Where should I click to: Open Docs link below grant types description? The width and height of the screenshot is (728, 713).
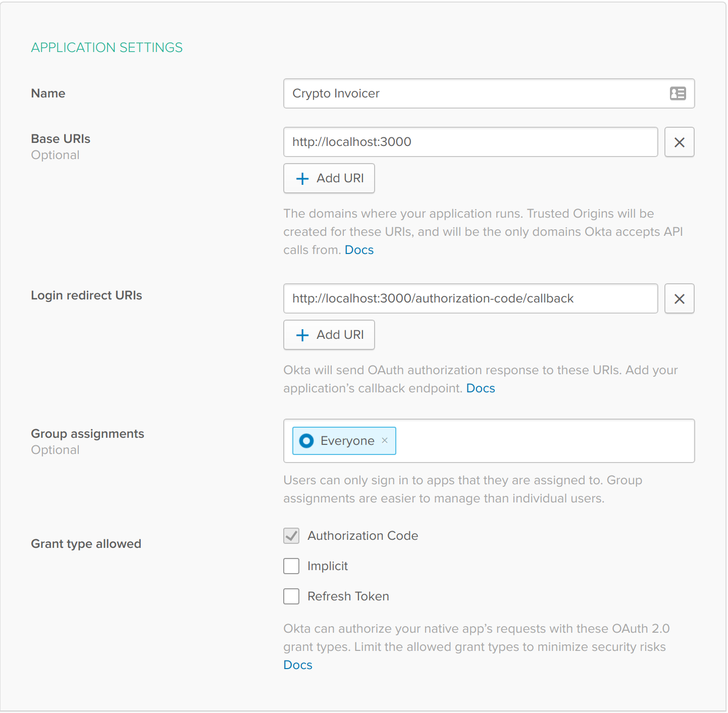tap(298, 665)
